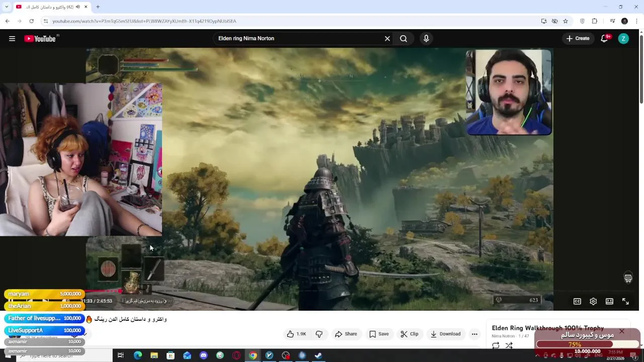This screenshot has width=644, height=362.
Task: Open the video player settings gear
Action: tap(593, 301)
